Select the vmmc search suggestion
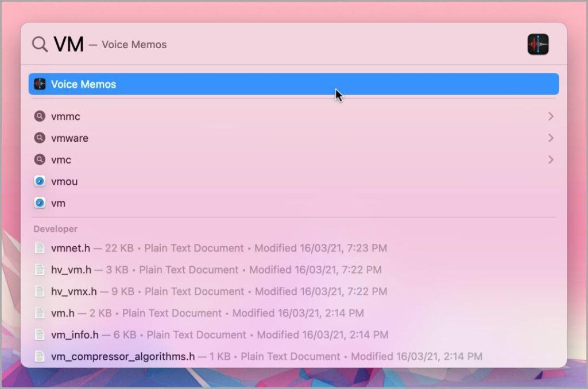Screen dimensions: 588x389 [293, 116]
